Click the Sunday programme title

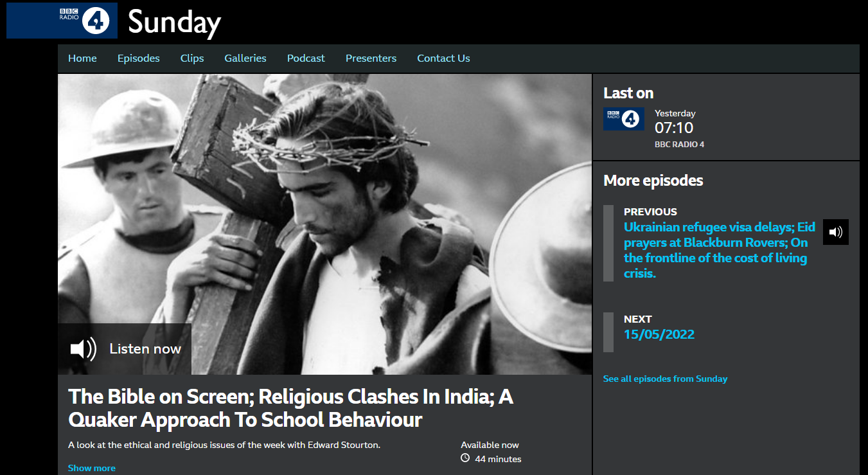click(x=174, y=22)
